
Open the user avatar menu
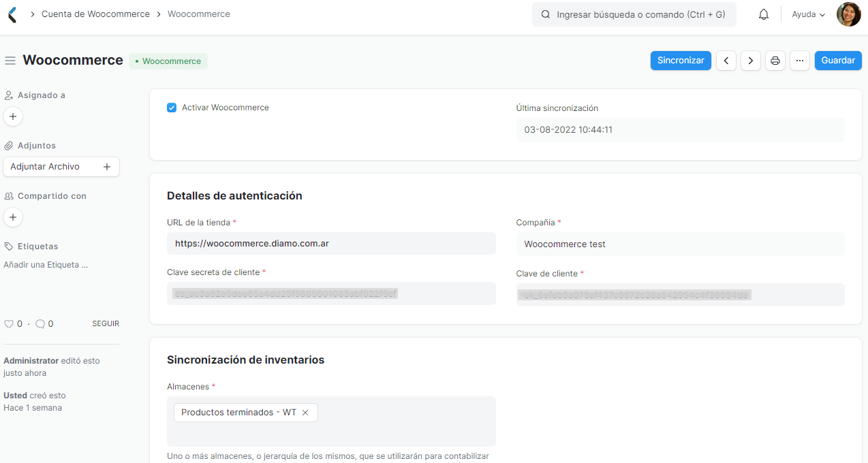[849, 14]
